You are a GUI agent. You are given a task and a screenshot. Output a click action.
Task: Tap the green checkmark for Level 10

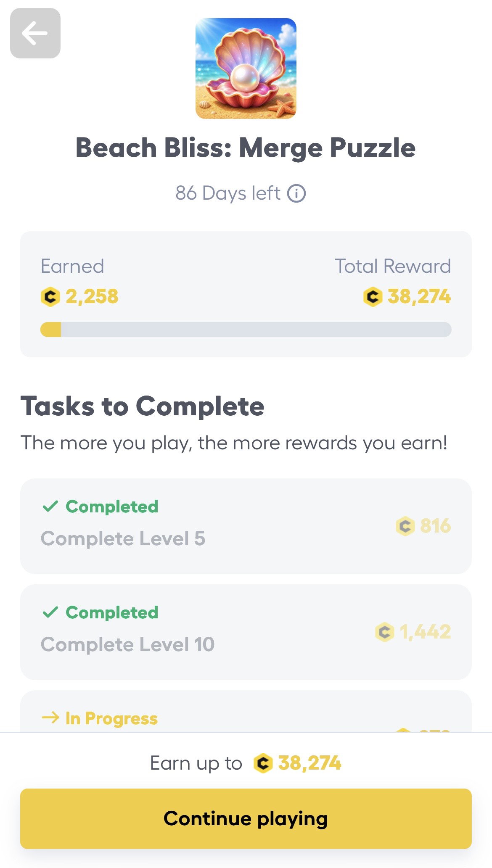point(50,612)
